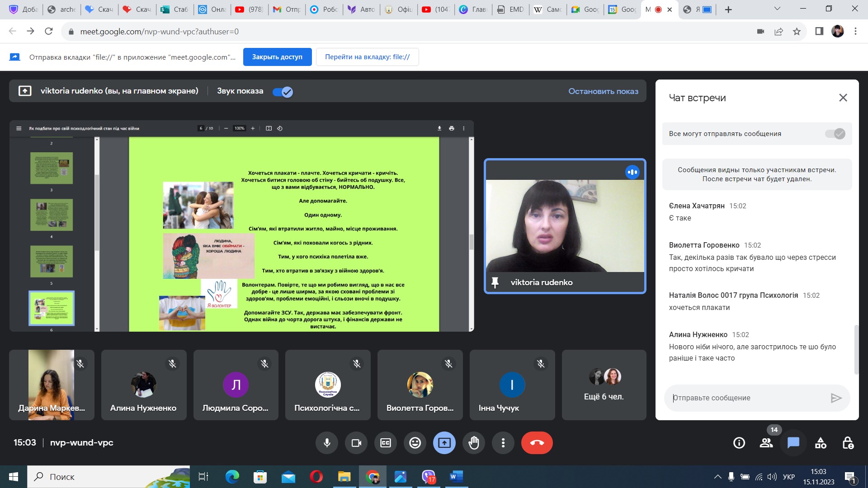Select page 4 thumbnail in PDF sidebar
Viewport: 868px width, 488px height.
[x=52, y=215]
